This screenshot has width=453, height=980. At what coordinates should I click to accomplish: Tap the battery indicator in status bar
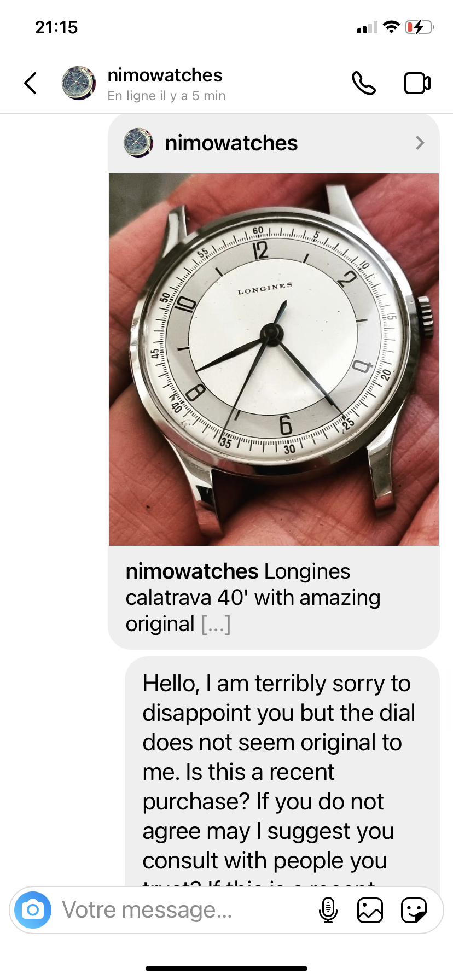pos(420,27)
